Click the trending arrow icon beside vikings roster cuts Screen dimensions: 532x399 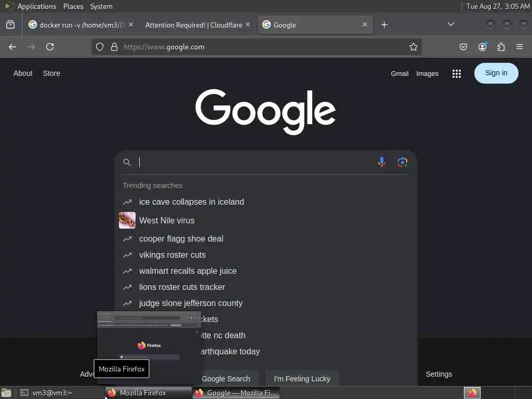(x=127, y=255)
